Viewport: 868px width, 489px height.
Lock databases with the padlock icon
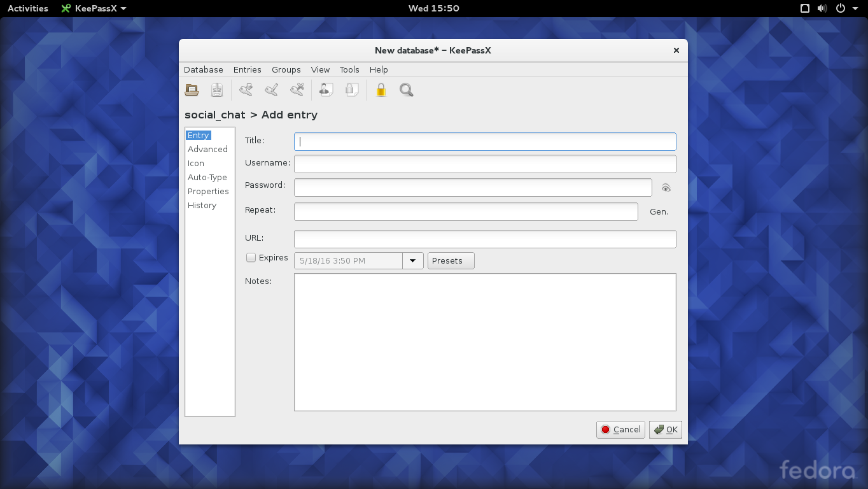point(381,90)
